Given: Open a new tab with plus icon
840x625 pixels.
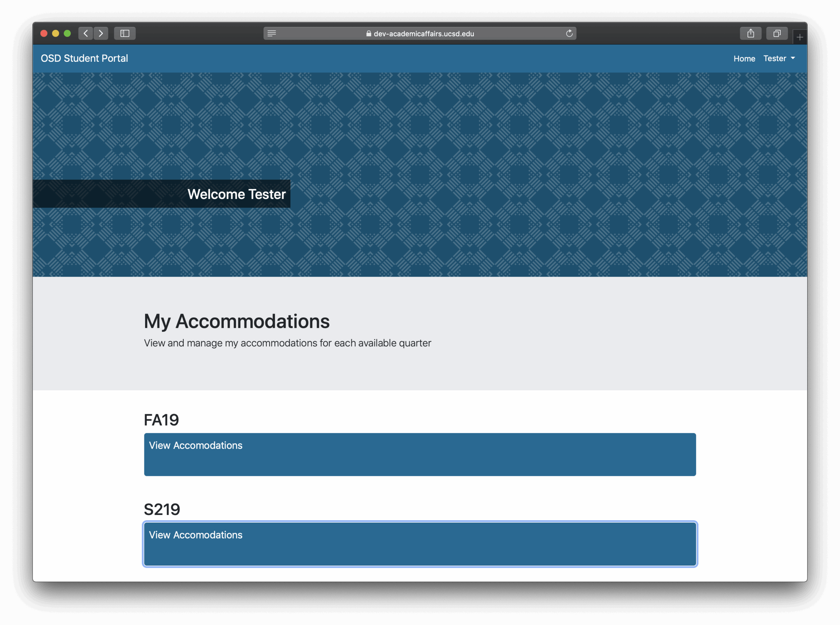Looking at the screenshot, I should [800, 37].
